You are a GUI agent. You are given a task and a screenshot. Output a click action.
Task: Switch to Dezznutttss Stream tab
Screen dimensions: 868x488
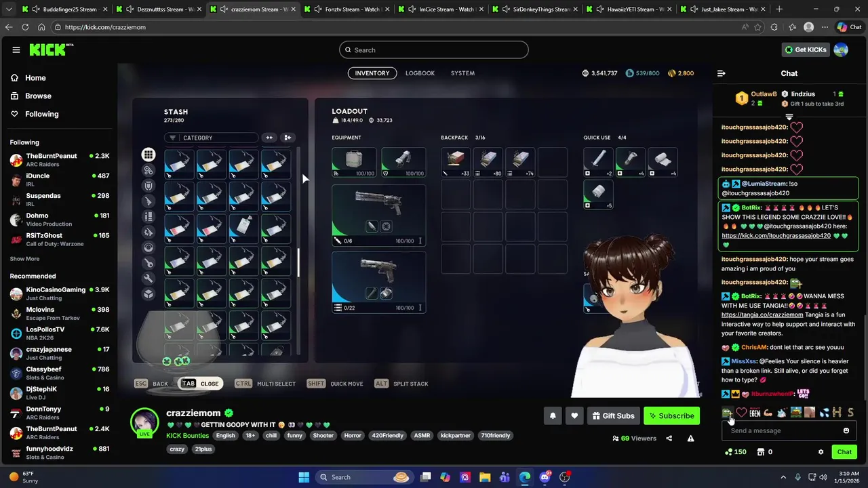click(x=159, y=9)
